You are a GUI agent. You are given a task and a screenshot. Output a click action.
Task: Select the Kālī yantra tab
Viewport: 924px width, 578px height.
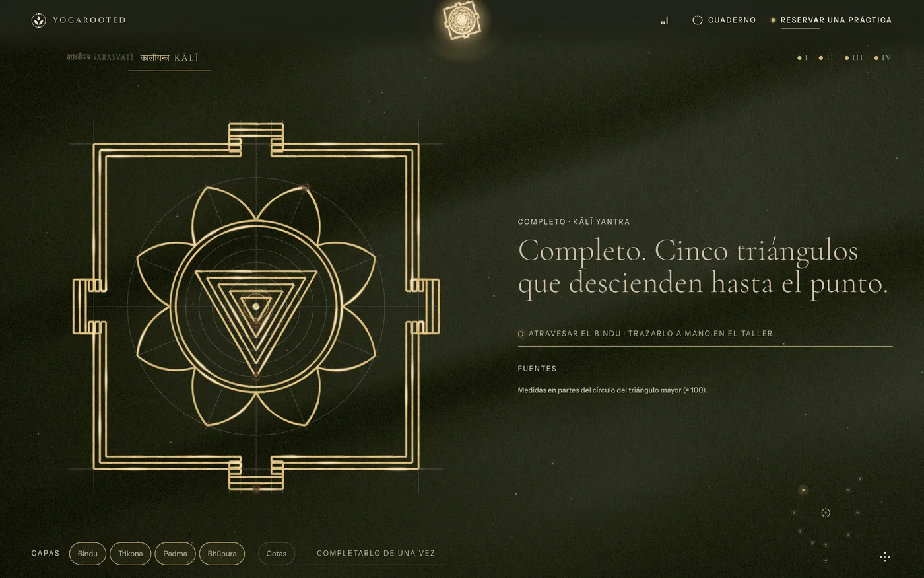pos(170,58)
